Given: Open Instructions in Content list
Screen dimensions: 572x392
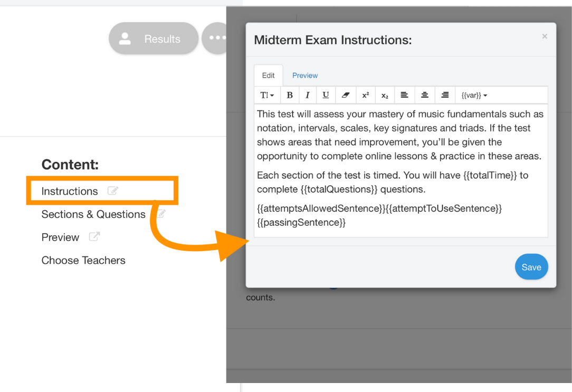Looking at the screenshot, I should point(70,191).
